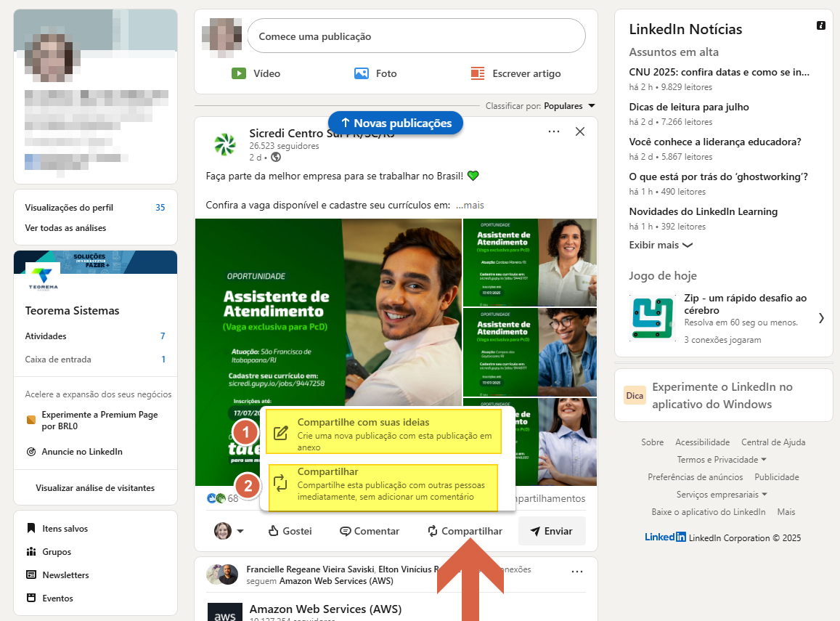
Task: Open news Dicas de leitura para julho
Action: click(689, 107)
